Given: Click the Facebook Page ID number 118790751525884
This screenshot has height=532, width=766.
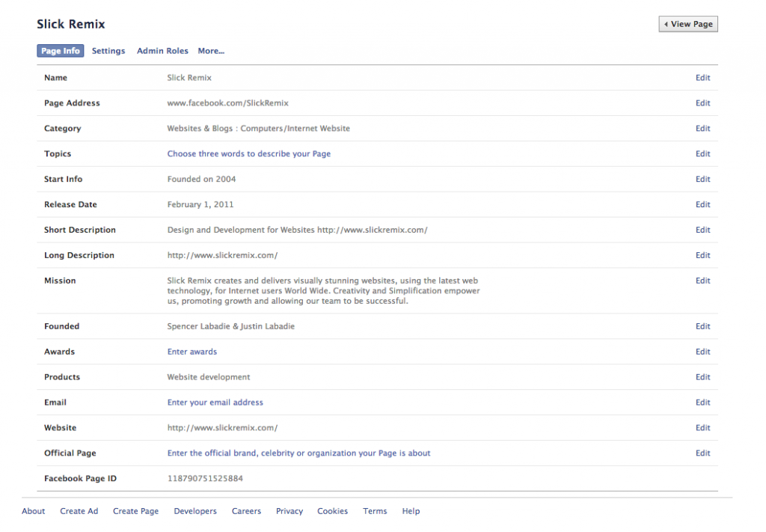Looking at the screenshot, I should [205, 479].
